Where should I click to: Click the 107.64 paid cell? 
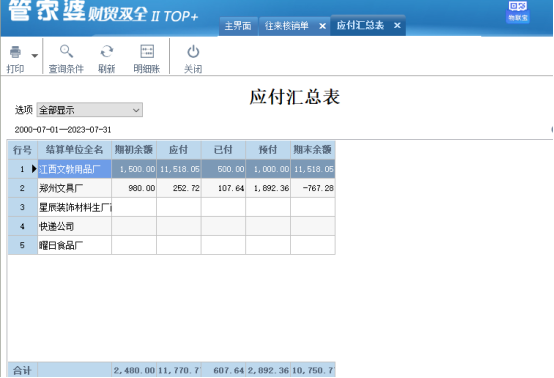pos(223,188)
